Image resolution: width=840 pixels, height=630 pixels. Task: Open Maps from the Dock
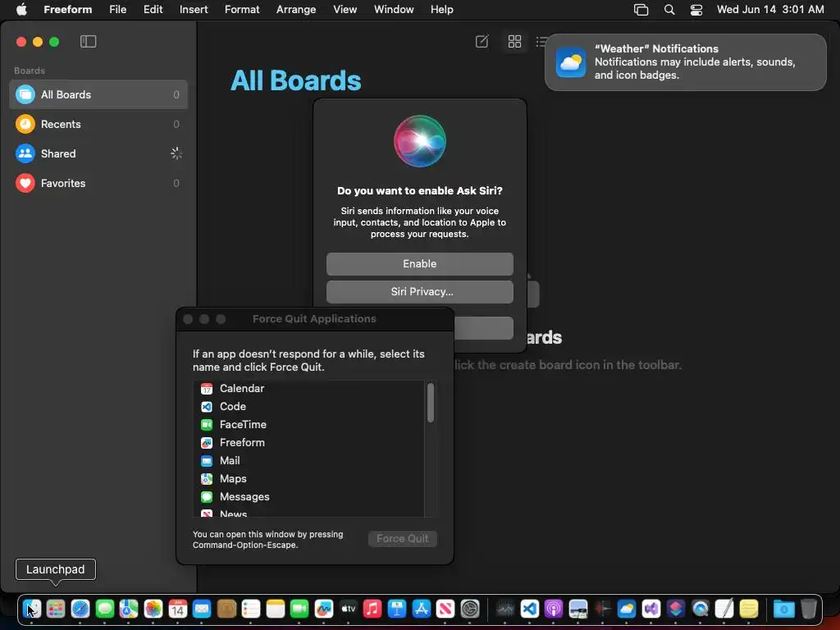[x=129, y=609]
